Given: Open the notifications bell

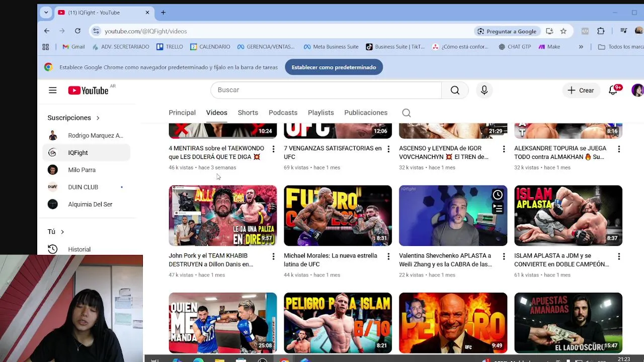Looking at the screenshot, I should coord(613,90).
